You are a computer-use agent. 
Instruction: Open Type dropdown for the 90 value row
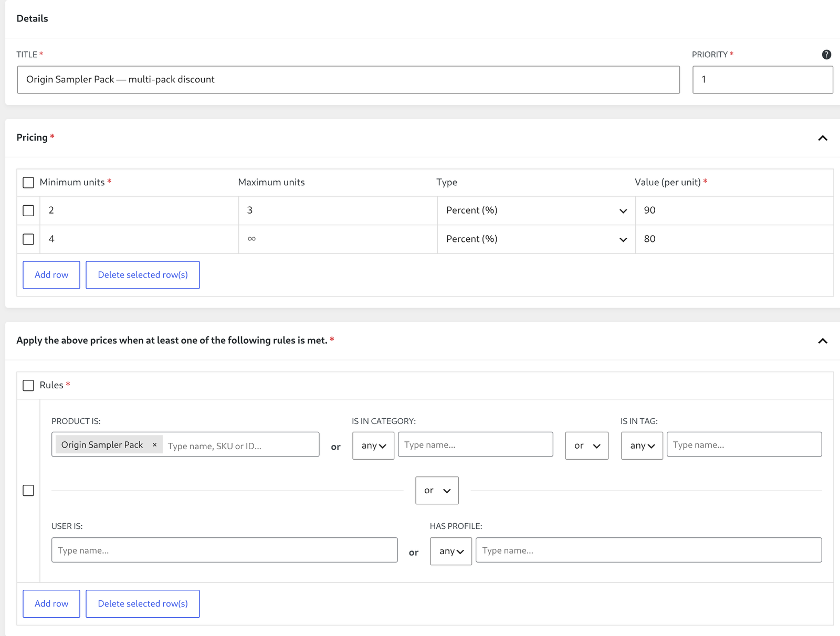[x=536, y=210]
